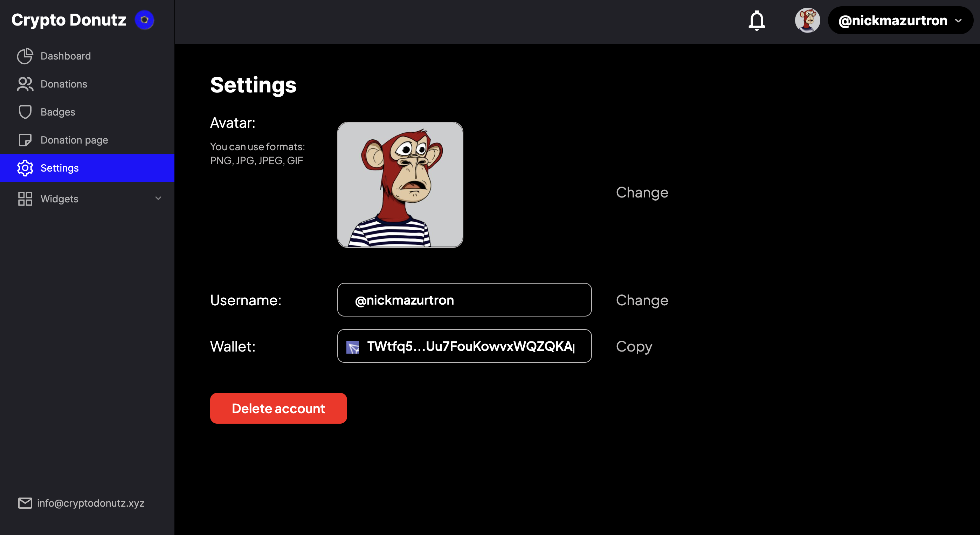
Task: Click the Badges shield icon
Action: (25, 112)
